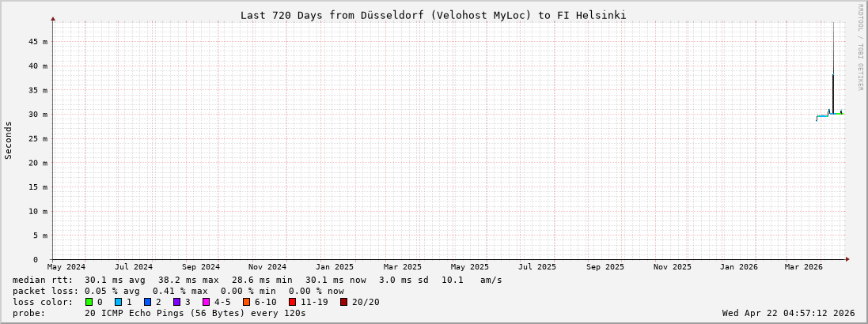Click the orange 6-10 loss swatch
This screenshot has width=868, height=324.
(x=246, y=302)
